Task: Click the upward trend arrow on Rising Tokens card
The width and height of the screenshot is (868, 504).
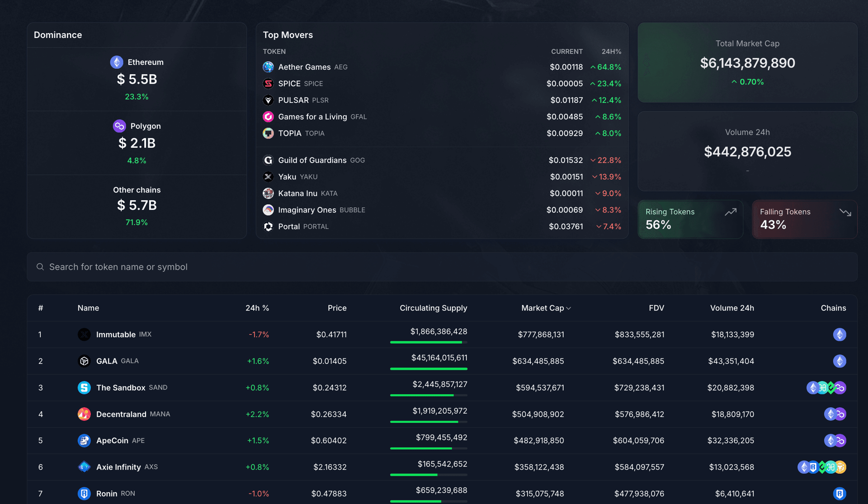Action: (731, 212)
